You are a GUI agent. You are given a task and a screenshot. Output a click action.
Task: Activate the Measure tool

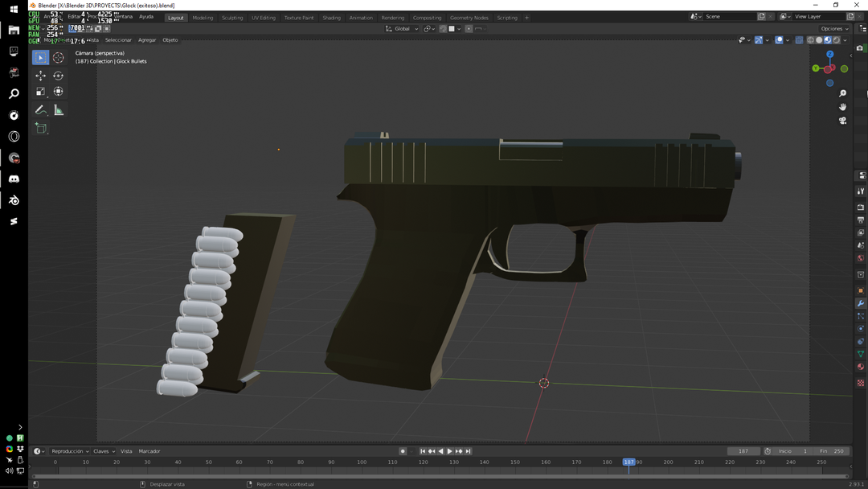click(58, 109)
